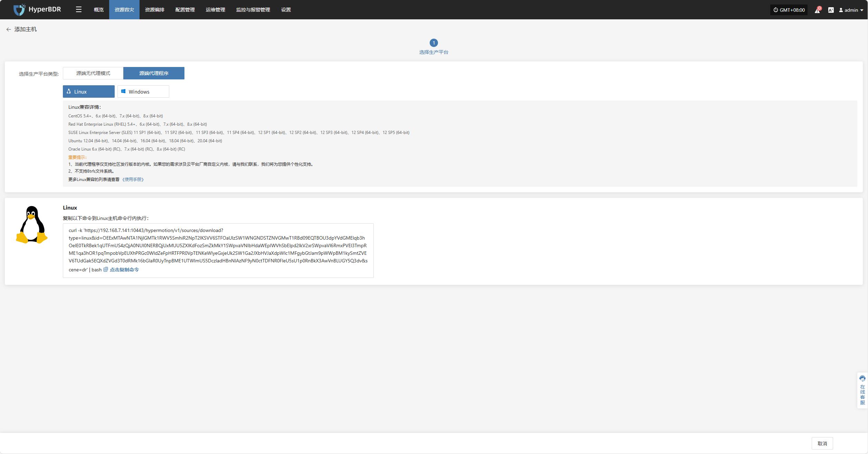Toggle the hamburger menu icon

click(79, 10)
